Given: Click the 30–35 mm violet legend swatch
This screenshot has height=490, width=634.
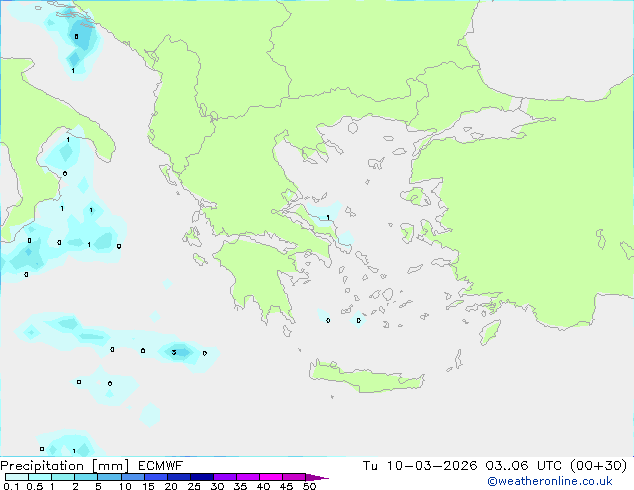Looking at the screenshot, I should pyautogui.click(x=224, y=477).
